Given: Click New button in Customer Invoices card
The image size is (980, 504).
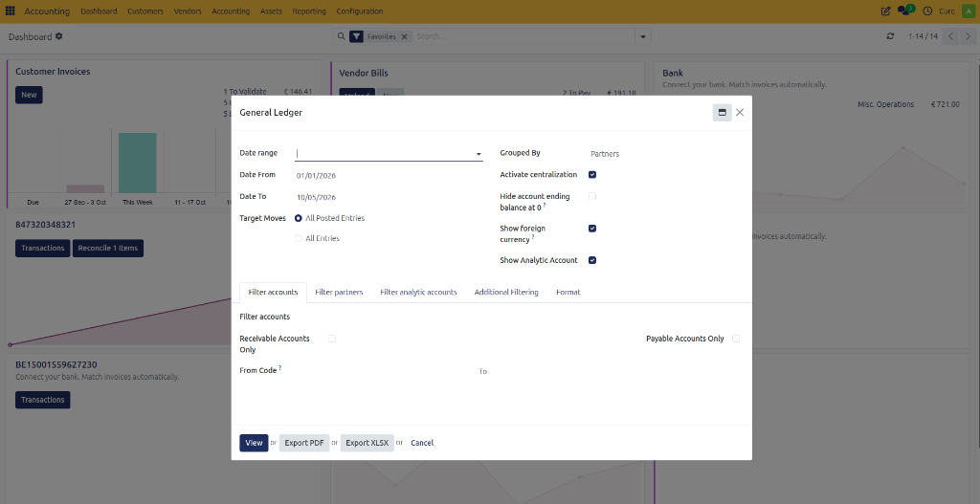Looking at the screenshot, I should click(29, 95).
